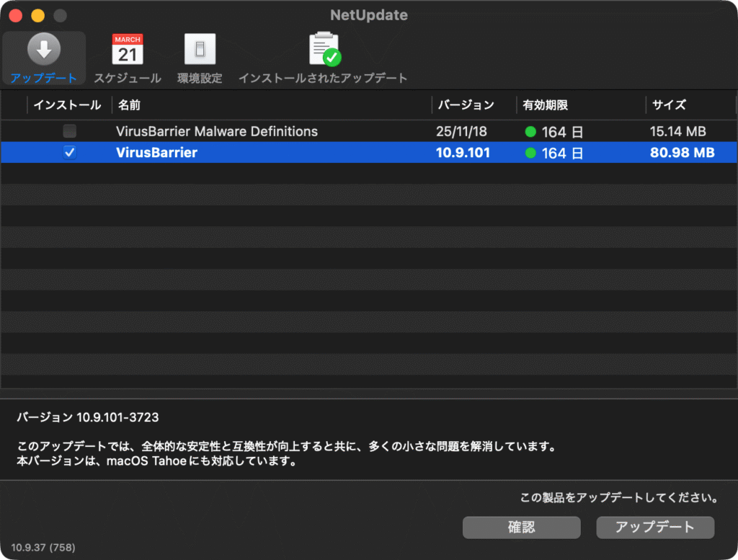Click the red close window button
Viewport: 738px width, 560px height.
(x=15, y=15)
